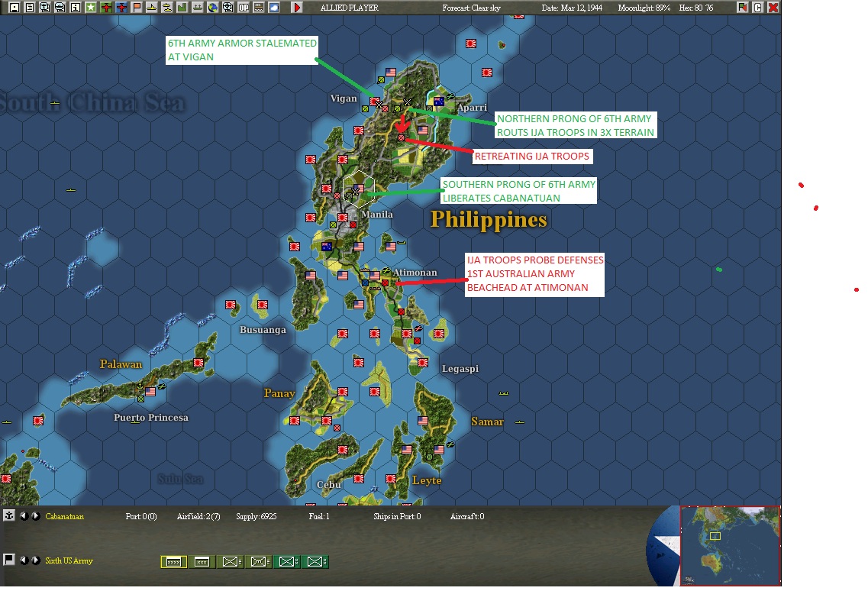Click the 'C' button in top bar

758,8
